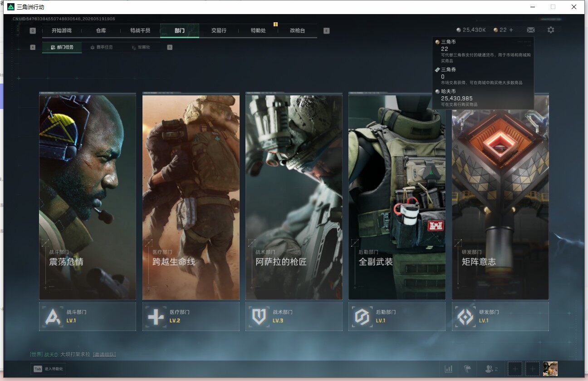Switch to the 仓库 tab
Viewport: 588px width, 381px height.
(x=101, y=30)
